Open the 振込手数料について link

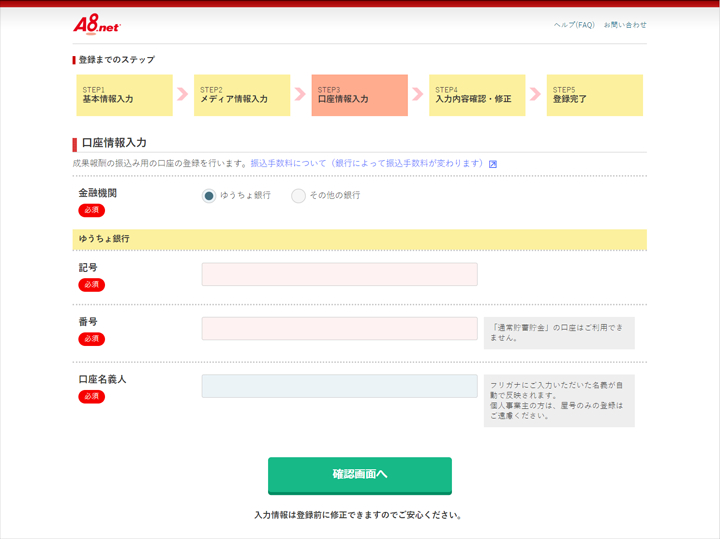pyautogui.click(x=367, y=163)
